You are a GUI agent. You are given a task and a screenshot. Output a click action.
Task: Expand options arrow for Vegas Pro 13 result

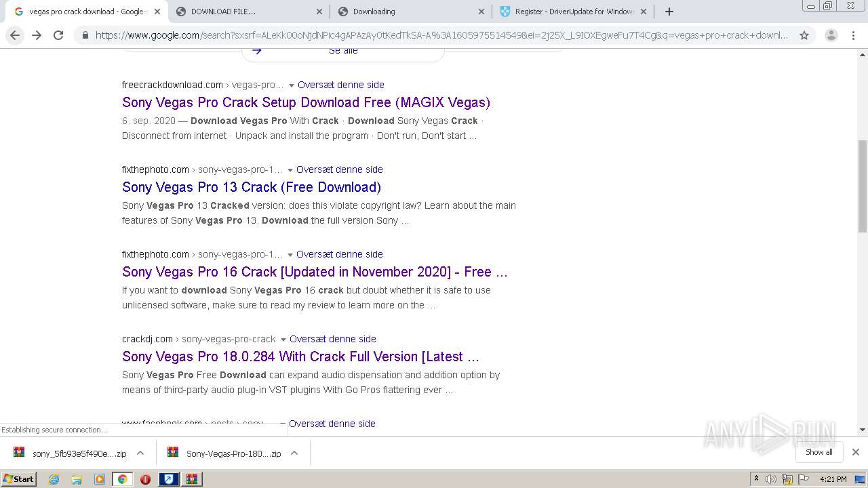[290, 170]
